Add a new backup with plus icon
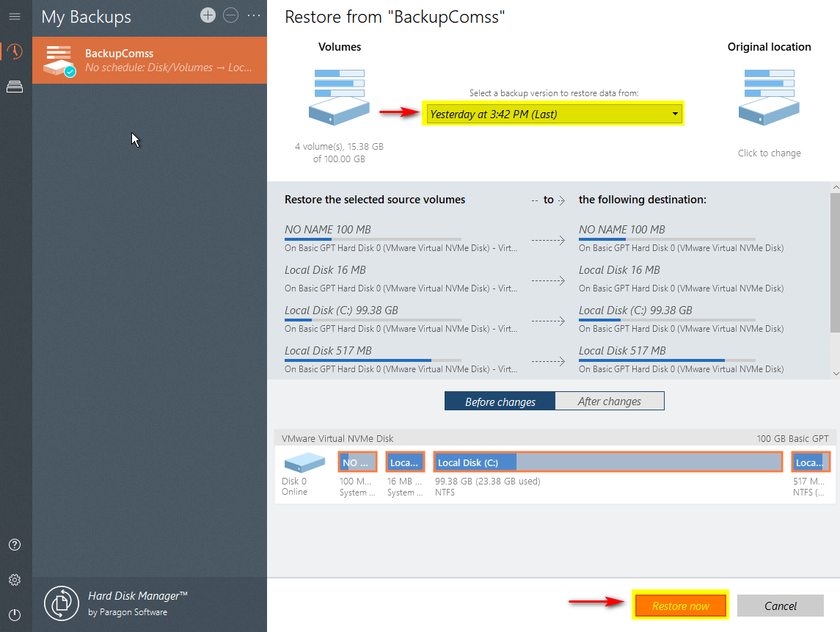 pos(208,15)
